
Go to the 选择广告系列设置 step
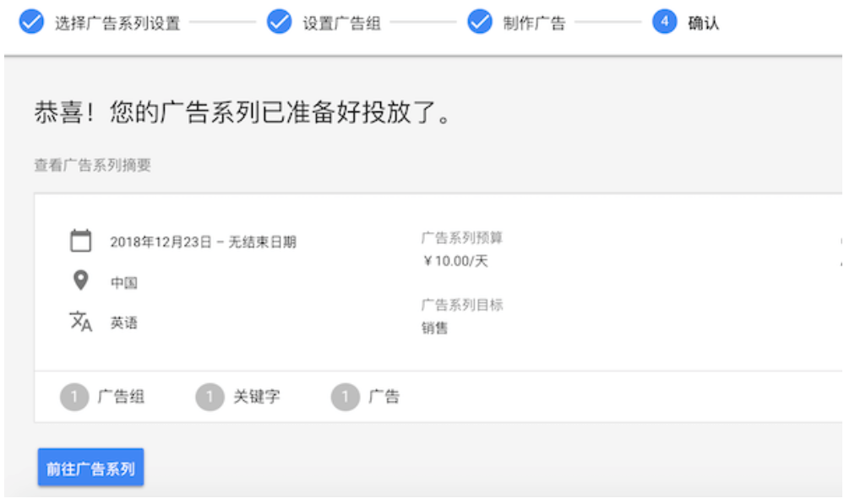[117, 23]
